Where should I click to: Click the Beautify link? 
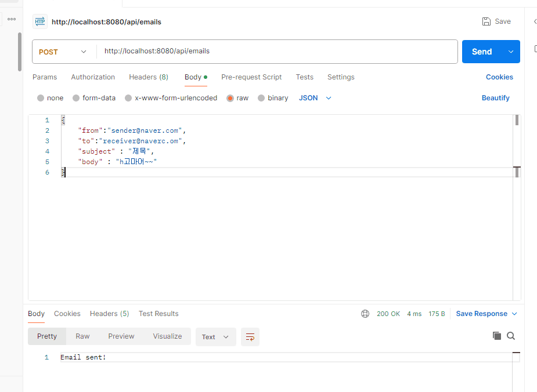(x=495, y=98)
